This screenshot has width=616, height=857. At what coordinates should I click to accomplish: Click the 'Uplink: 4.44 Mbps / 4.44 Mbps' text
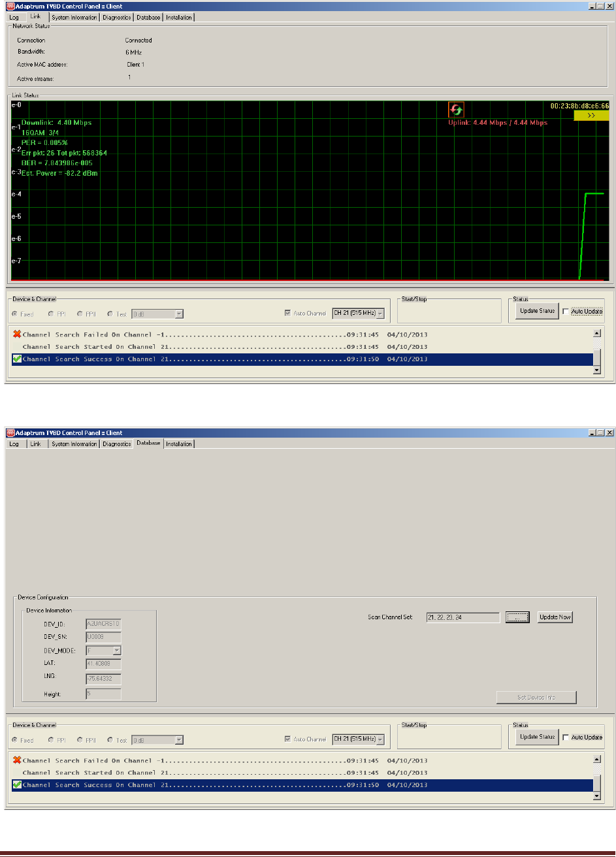[497, 123]
